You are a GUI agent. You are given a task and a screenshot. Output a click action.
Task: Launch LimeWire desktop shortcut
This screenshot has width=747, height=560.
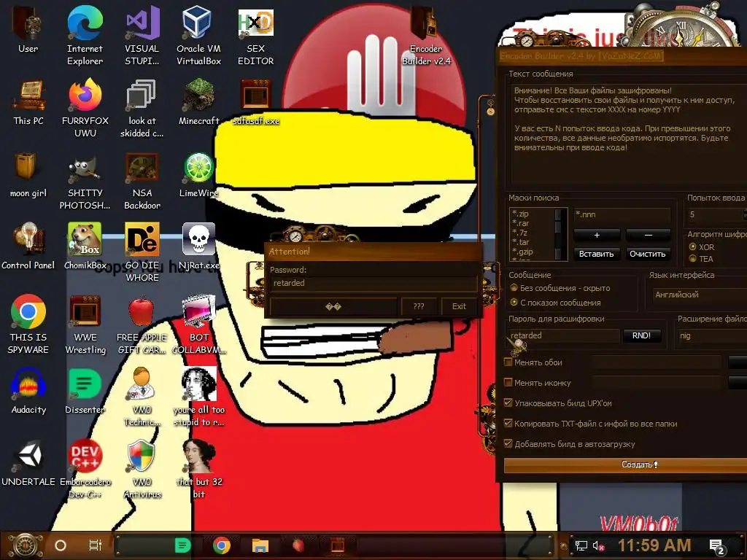pos(198,174)
